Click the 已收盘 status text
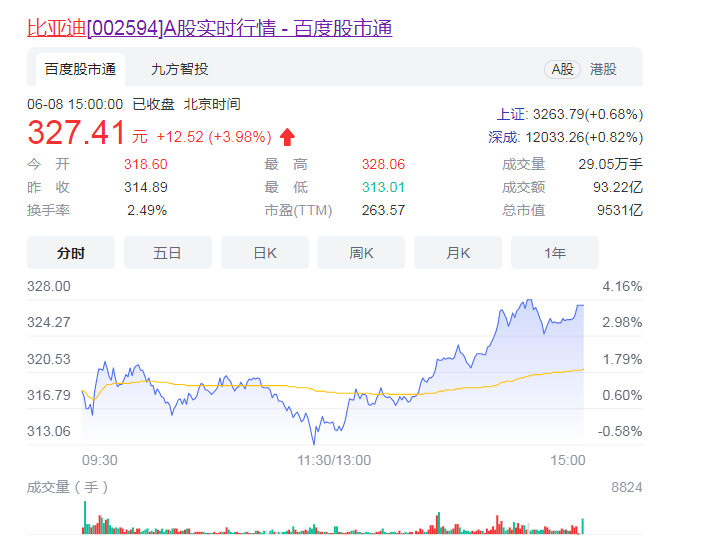701x546 pixels. click(x=153, y=104)
